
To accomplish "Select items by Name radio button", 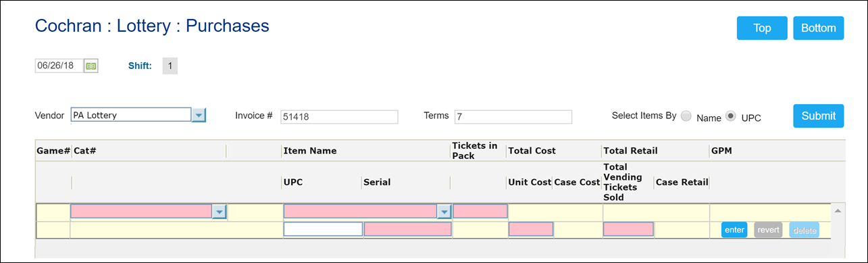I will 686,116.
